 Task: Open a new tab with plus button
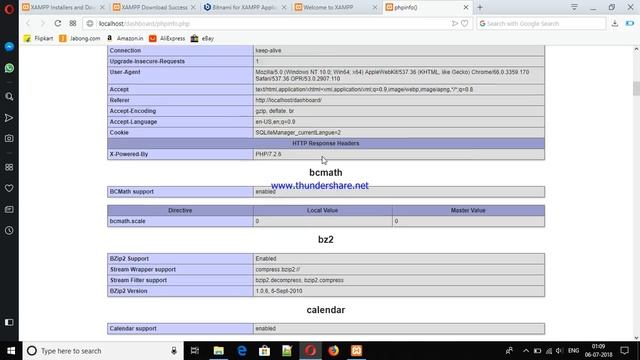pyautogui.click(x=480, y=7)
